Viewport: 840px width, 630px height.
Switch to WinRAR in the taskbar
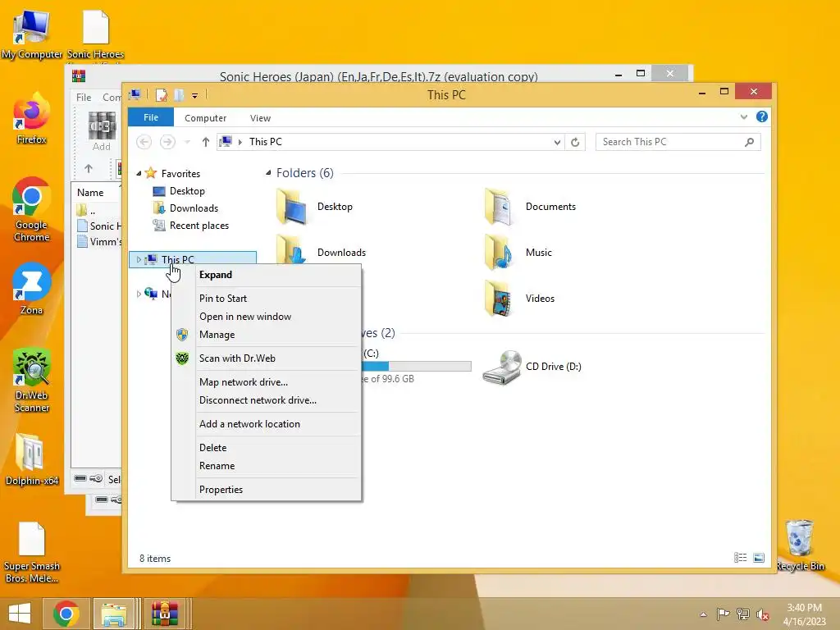pos(164,614)
